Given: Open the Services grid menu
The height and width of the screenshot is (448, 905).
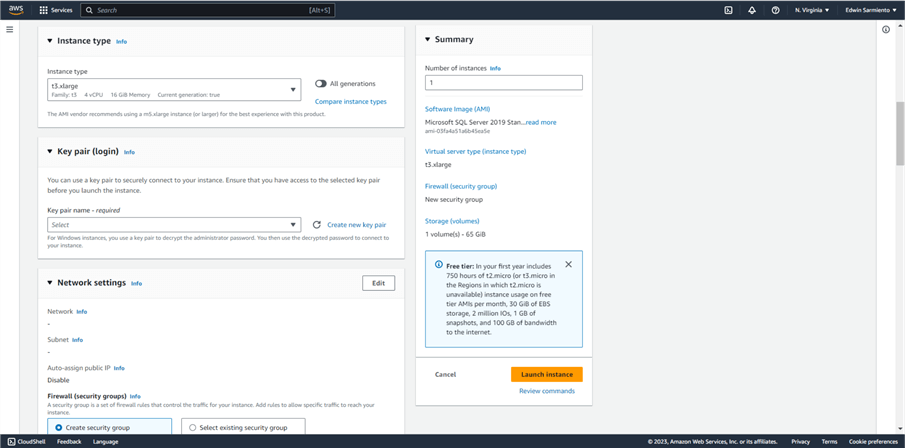Looking at the screenshot, I should click(56, 10).
